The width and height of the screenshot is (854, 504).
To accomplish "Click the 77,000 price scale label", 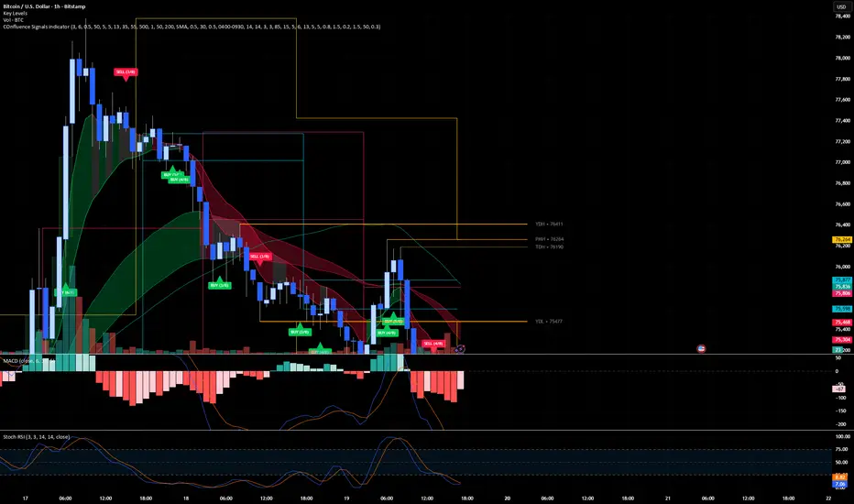I will (x=842, y=162).
